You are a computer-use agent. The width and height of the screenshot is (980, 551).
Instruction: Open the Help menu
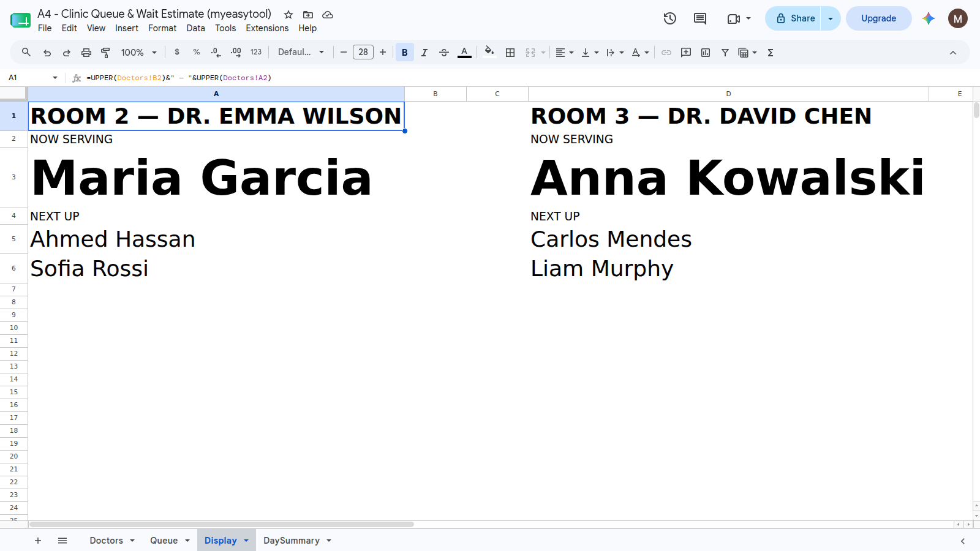pyautogui.click(x=307, y=28)
